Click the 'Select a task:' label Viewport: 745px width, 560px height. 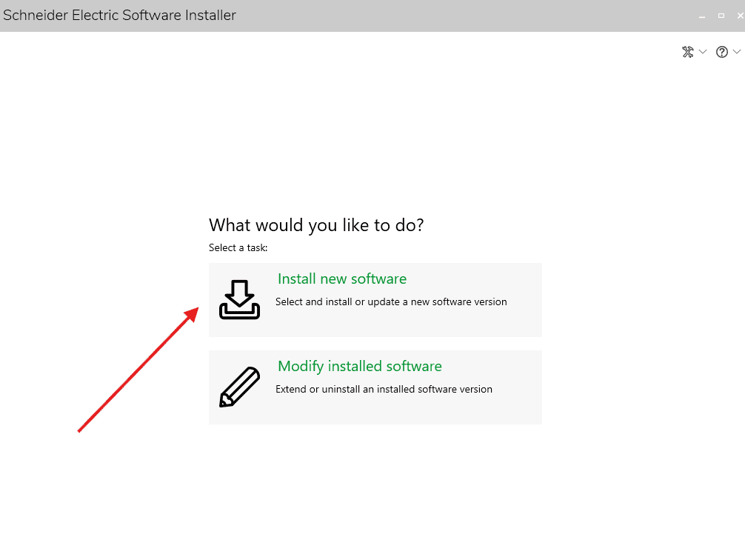238,247
